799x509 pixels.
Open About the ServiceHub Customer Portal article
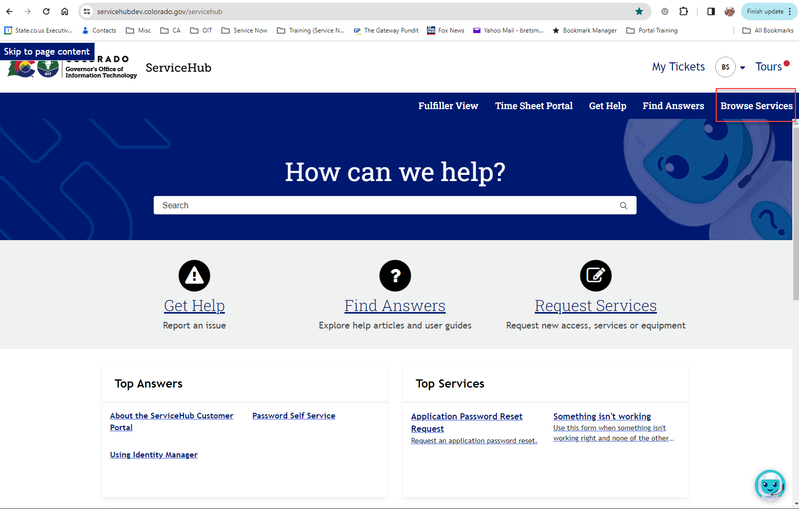coord(172,421)
